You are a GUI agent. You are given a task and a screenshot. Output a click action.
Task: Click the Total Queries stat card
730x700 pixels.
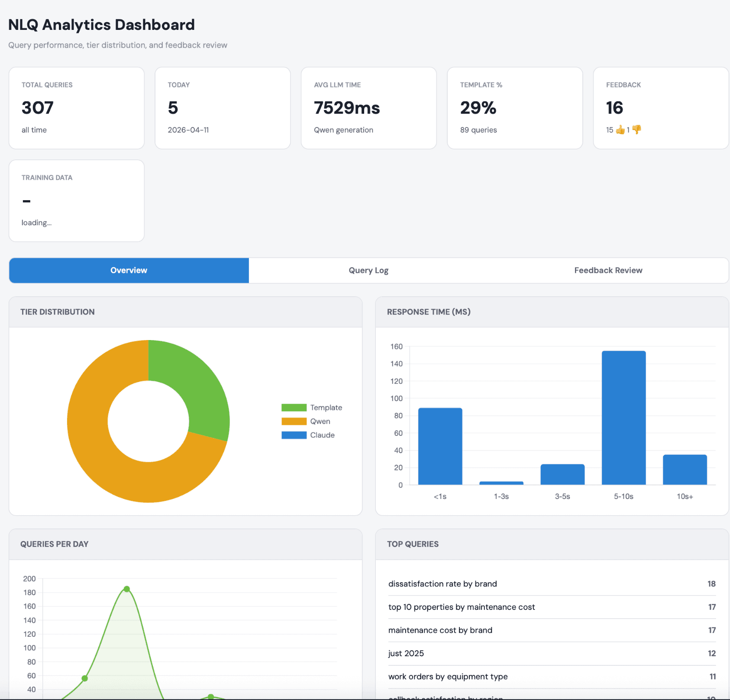[76, 108]
